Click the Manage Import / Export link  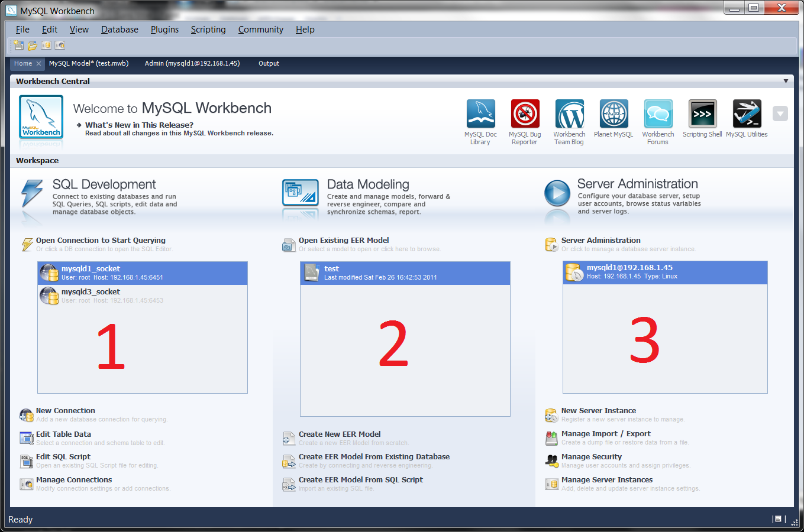click(x=606, y=434)
